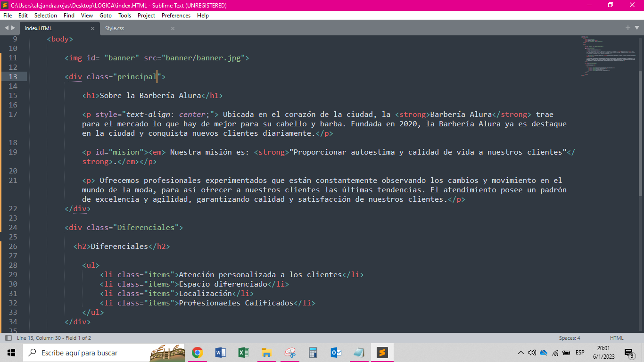This screenshot has height=362, width=644.
Task: Open the notepad app icon in taskbar
Action: (359, 353)
